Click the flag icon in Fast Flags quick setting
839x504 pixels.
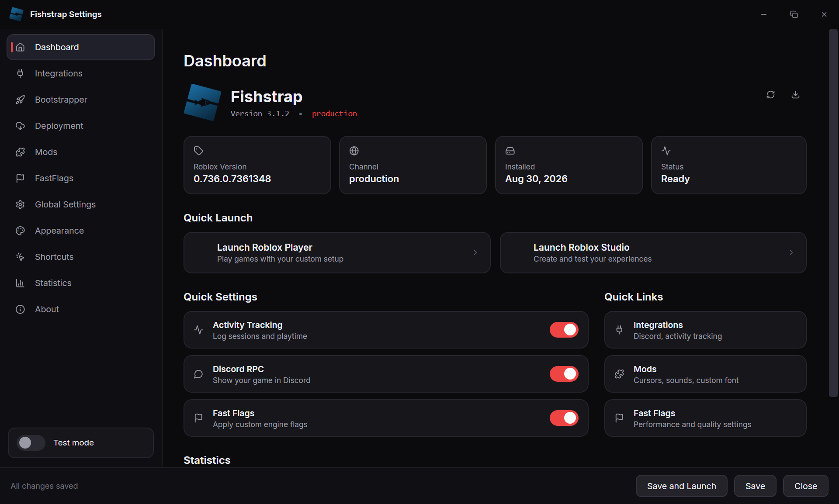198,418
